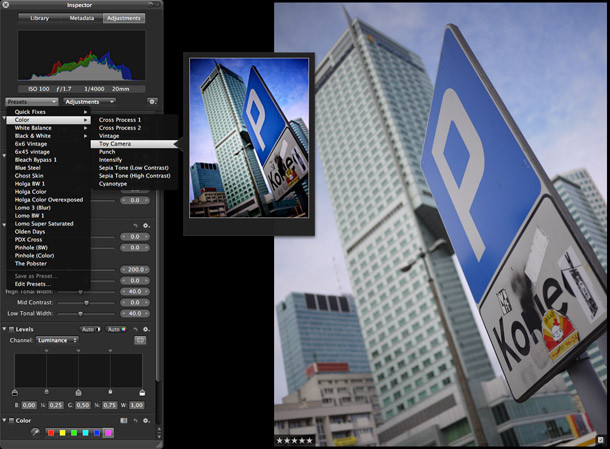Choose Toy Camera preset
The width and height of the screenshot is (610, 449).
point(134,144)
